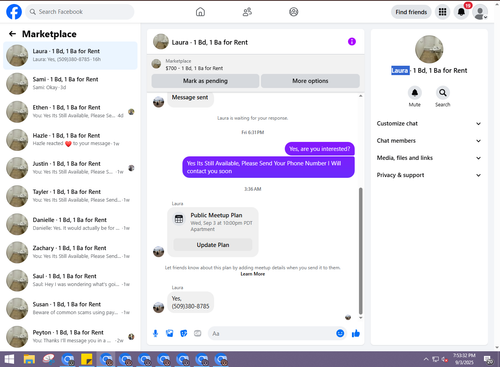Choose a sticker using the sticker icon
The width and height of the screenshot is (500, 367).
coord(184,333)
